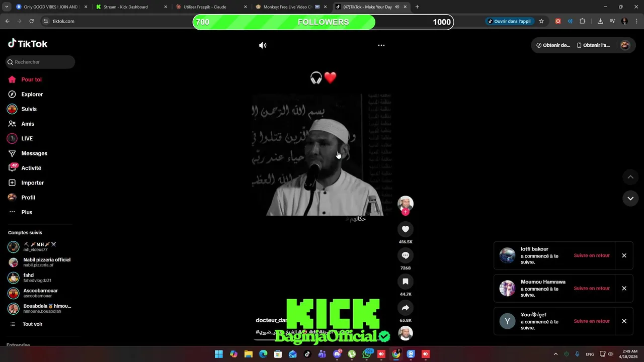Open the video three-dots options menu
This screenshot has width=644, height=362.
pyautogui.click(x=381, y=45)
